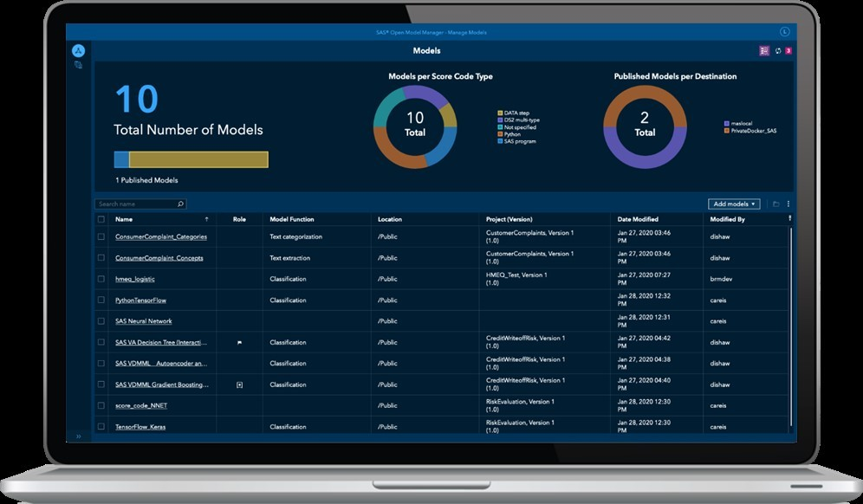
Task: Check the PythonTensorFlow row checkbox
Action: pyautogui.click(x=101, y=300)
